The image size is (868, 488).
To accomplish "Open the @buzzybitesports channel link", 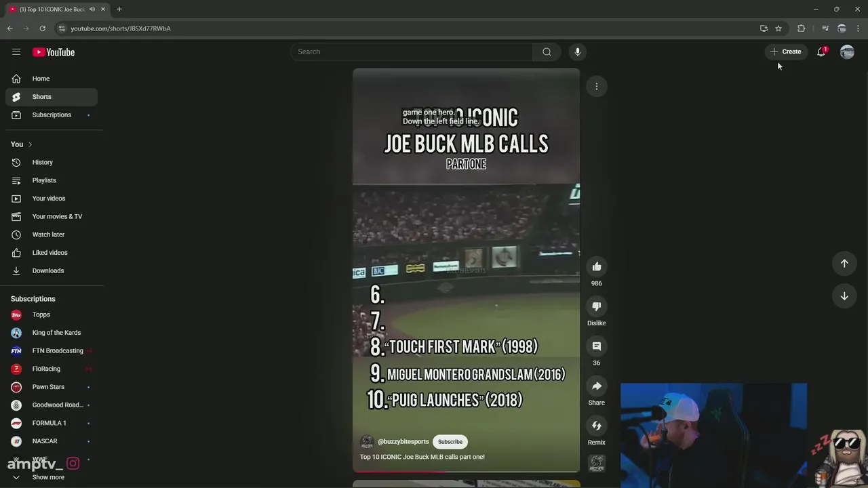I will (403, 442).
